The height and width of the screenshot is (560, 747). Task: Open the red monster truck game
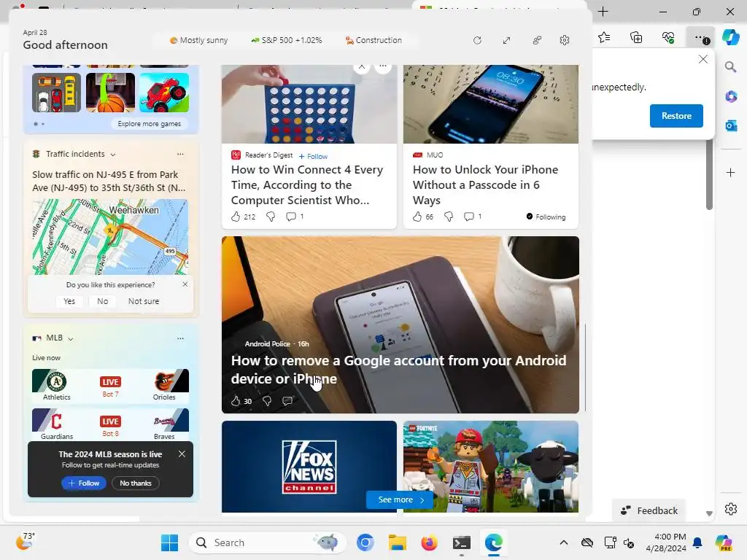(x=164, y=93)
